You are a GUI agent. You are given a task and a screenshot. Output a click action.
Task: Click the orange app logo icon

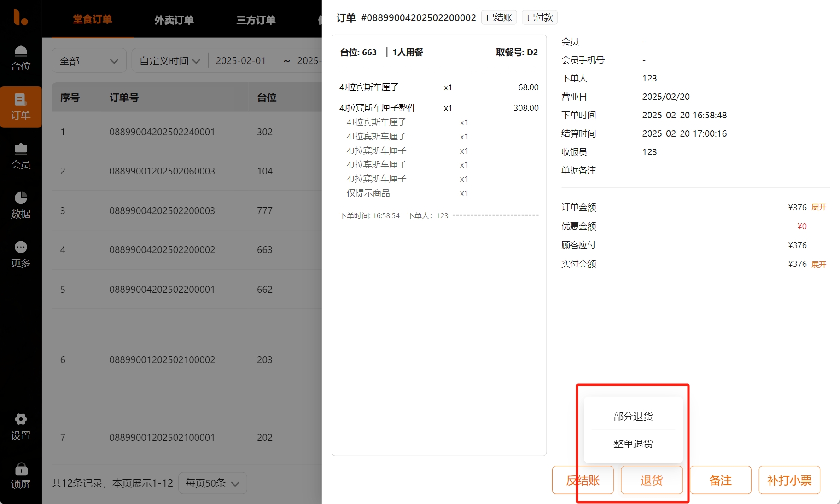21,17
